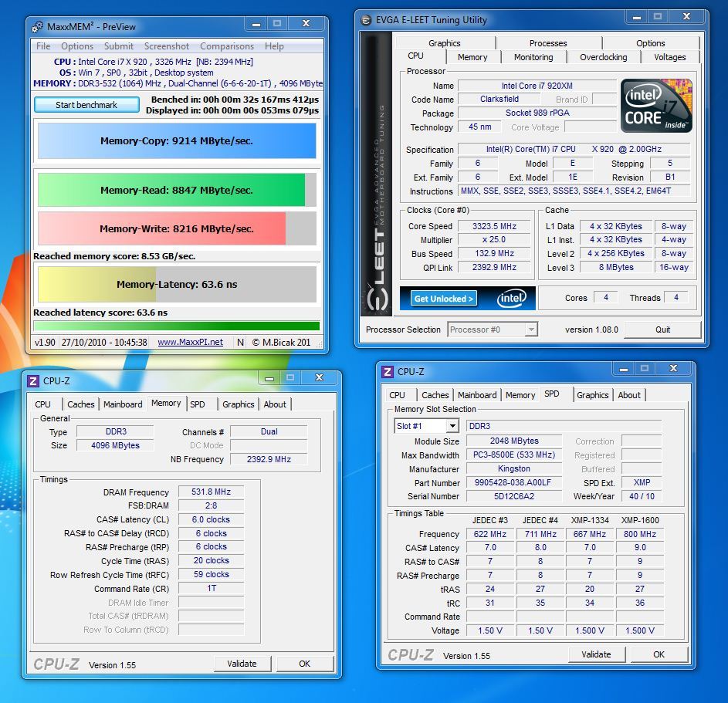Click the Part Number 9905428-038.A00LF field
The image size is (728, 703).
(x=513, y=482)
